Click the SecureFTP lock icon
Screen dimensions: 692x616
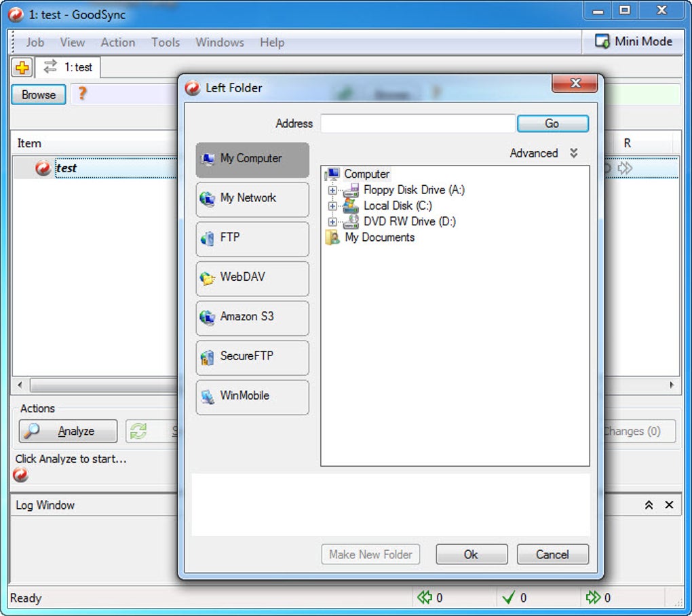click(x=208, y=357)
